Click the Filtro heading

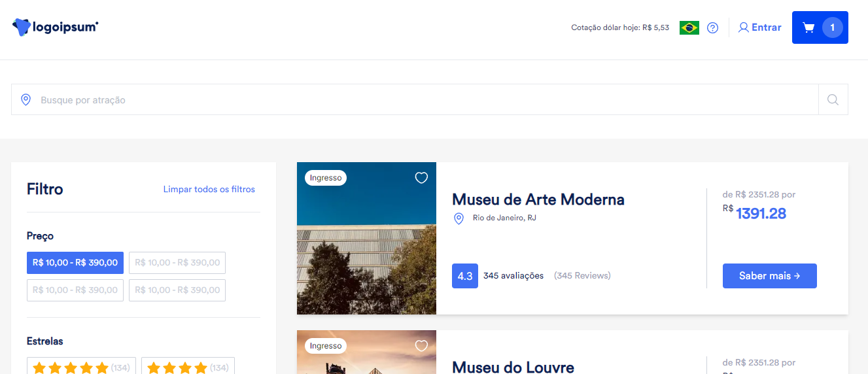[x=45, y=190]
